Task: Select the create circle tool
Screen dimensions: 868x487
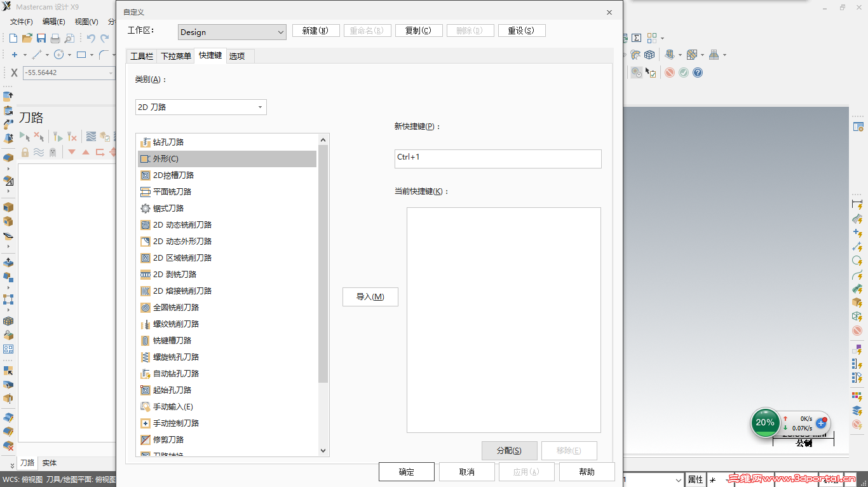Action: point(59,55)
